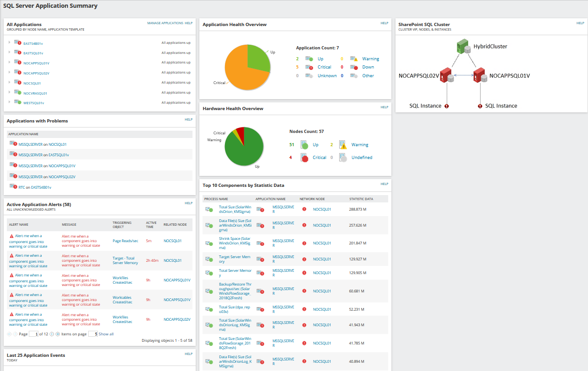Click the alert warning icon in the Page Reads/sec row
The height and width of the screenshot is (371, 588).
click(12, 236)
